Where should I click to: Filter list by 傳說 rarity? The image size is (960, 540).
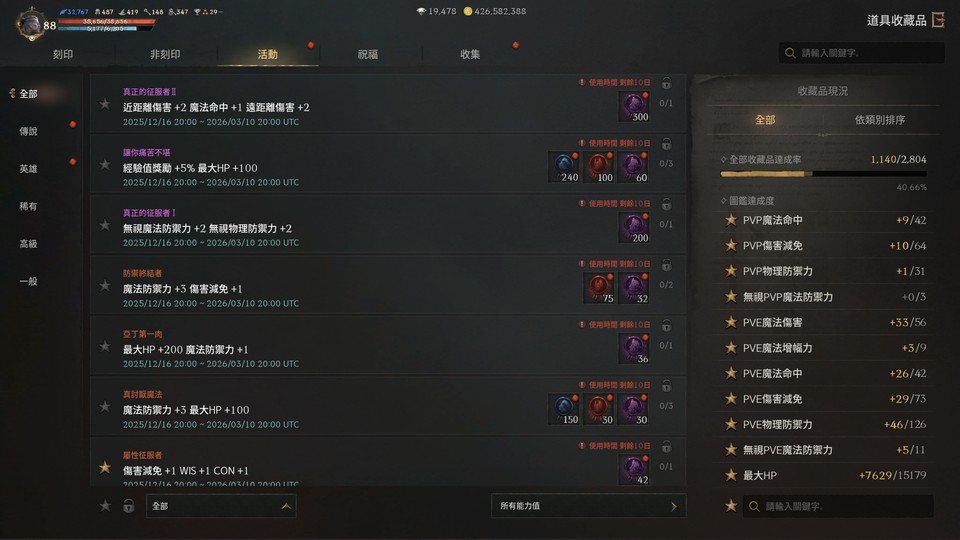(28, 131)
